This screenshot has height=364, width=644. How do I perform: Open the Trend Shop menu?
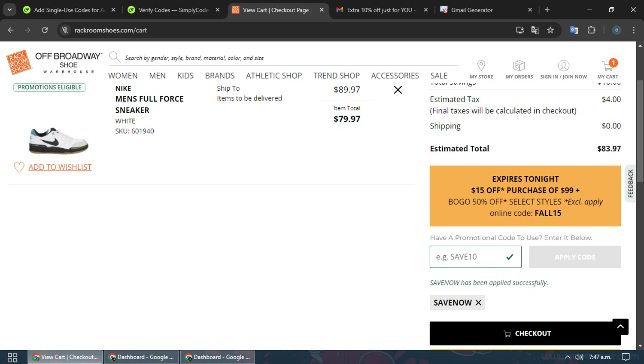pos(337,76)
